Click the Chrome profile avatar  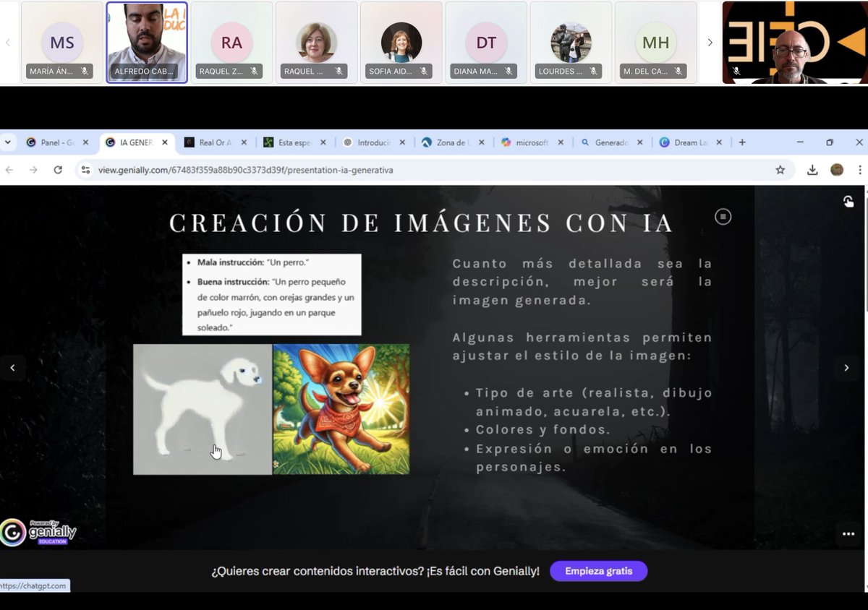[x=838, y=170]
